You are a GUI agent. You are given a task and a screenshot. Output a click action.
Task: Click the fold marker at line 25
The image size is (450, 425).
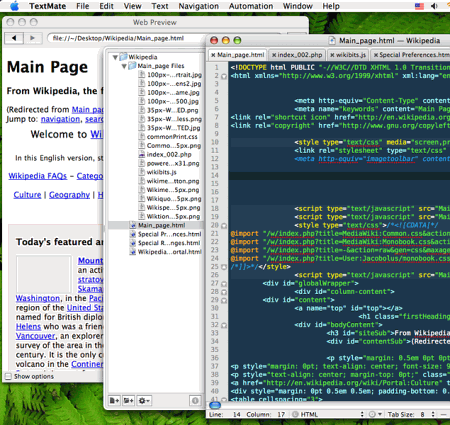pos(224,267)
